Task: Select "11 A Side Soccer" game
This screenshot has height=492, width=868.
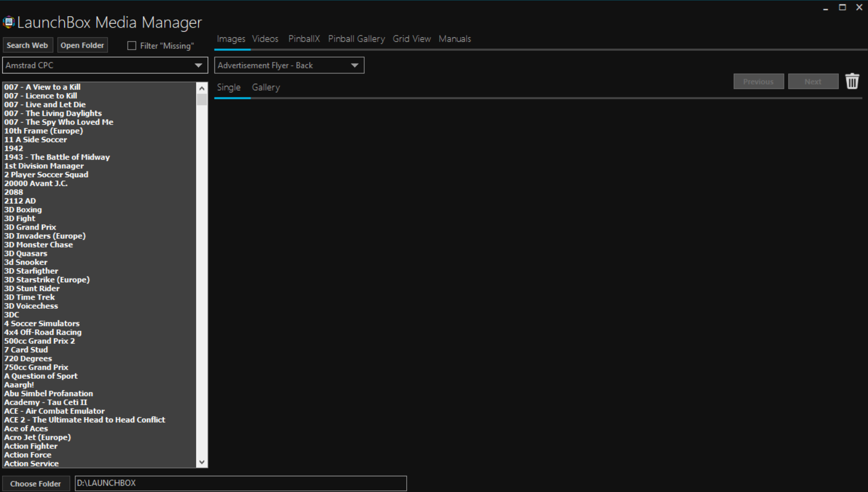Action: 36,140
